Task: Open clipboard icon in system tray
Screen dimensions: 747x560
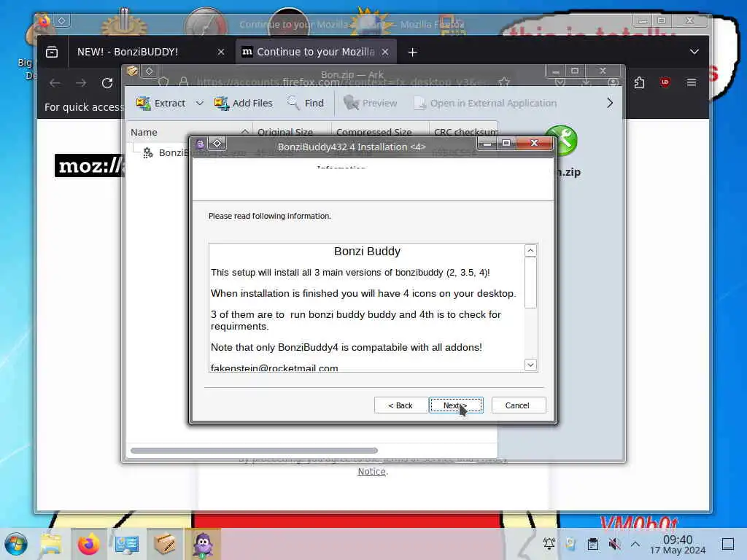Action: coord(592,543)
